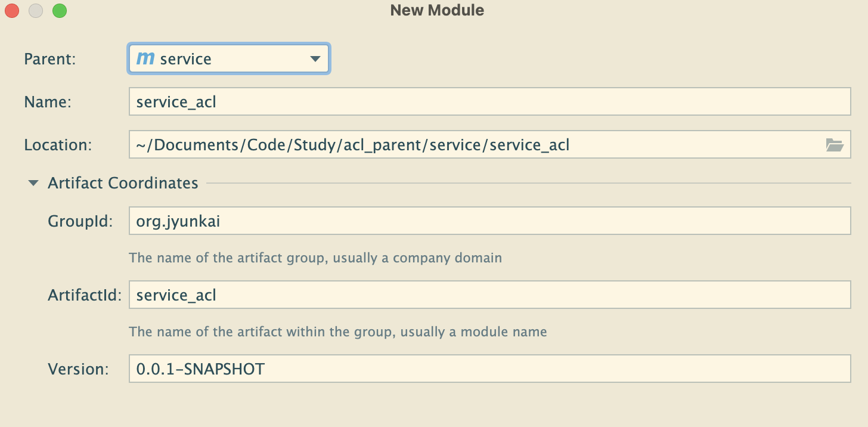Open the Parent dropdown arrow
Screen dimensions: 868x427
(x=315, y=59)
